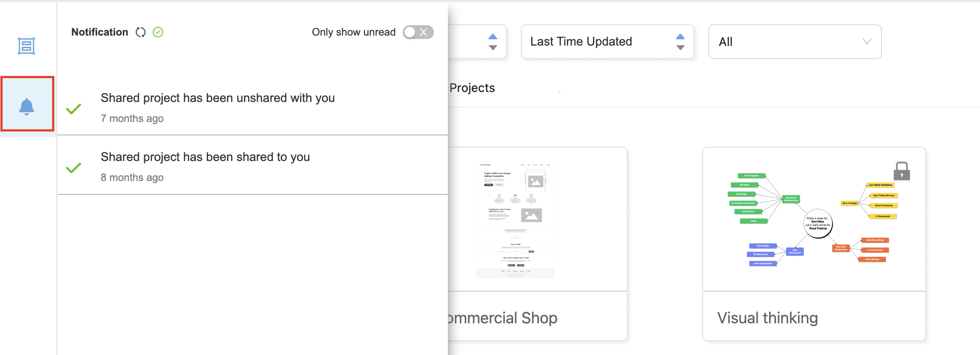
Task: Click the checkmark beside shared project notification
Action: click(74, 168)
